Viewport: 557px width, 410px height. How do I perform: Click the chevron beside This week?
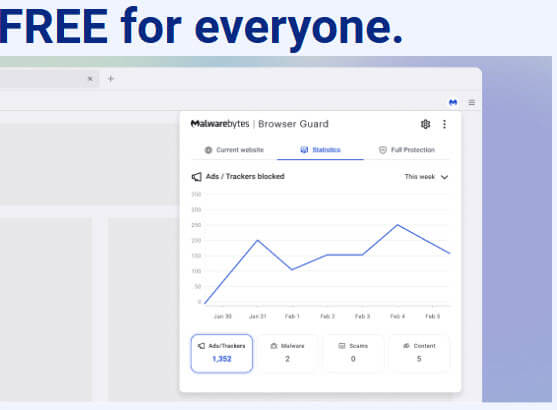pos(444,177)
